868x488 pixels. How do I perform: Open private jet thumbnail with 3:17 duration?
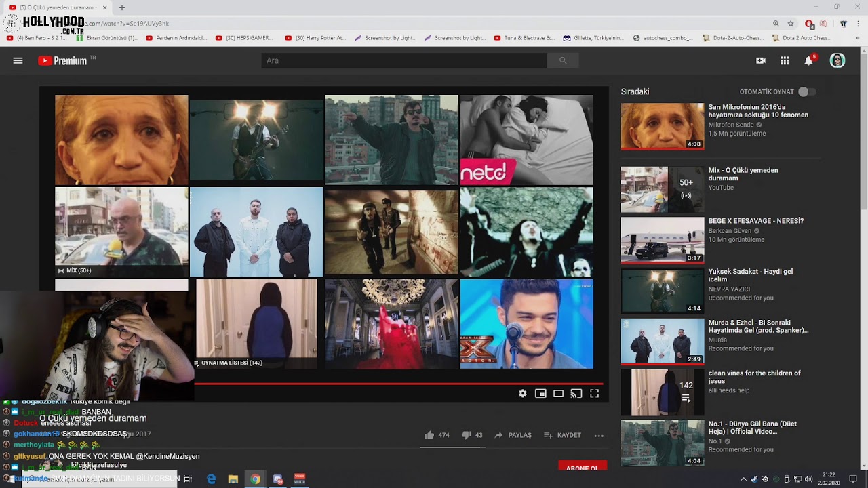coord(663,240)
